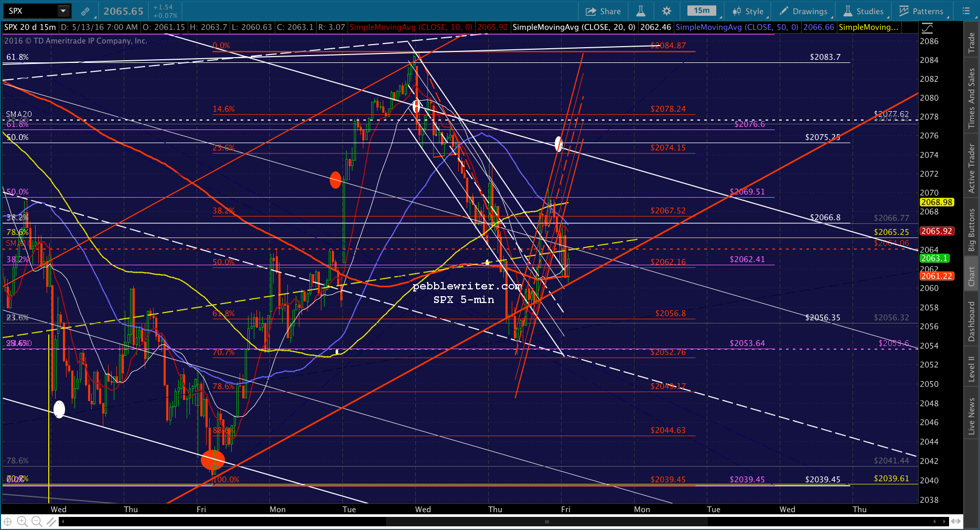This screenshot has height=530, width=980.
Task: Click the 2065.92 red price bubble
Action: click(x=937, y=231)
